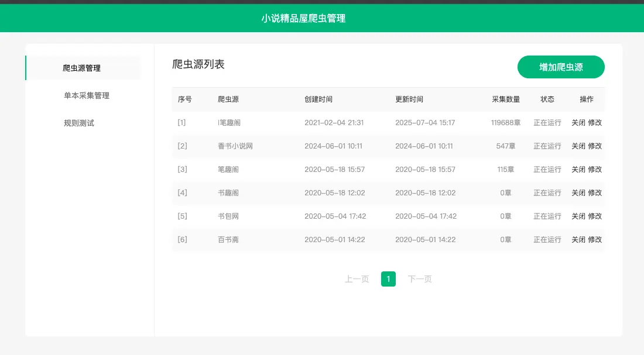The image size is (644, 355).
Task: Click the 采集数量 column header
Action: point(506,99)
